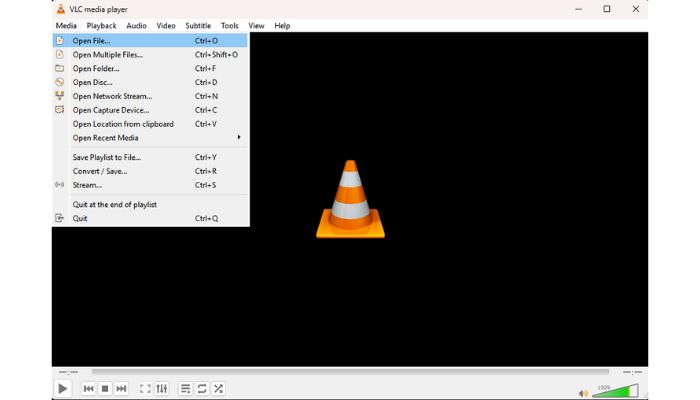Select Open Multiple Files... entry
This screenshot has height=400, width=700.
coord(150,54)
